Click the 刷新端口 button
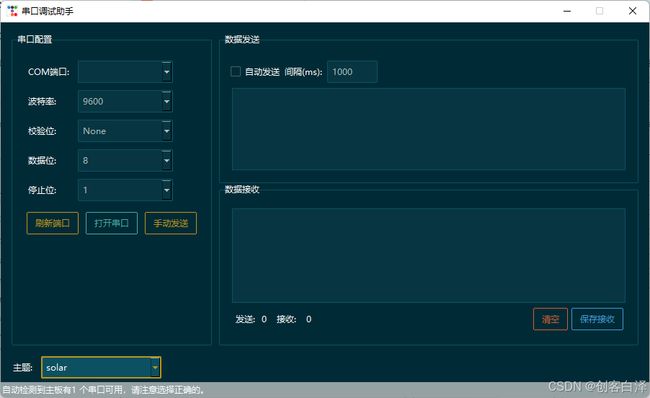The image size is (650, 398). (52, 223)
